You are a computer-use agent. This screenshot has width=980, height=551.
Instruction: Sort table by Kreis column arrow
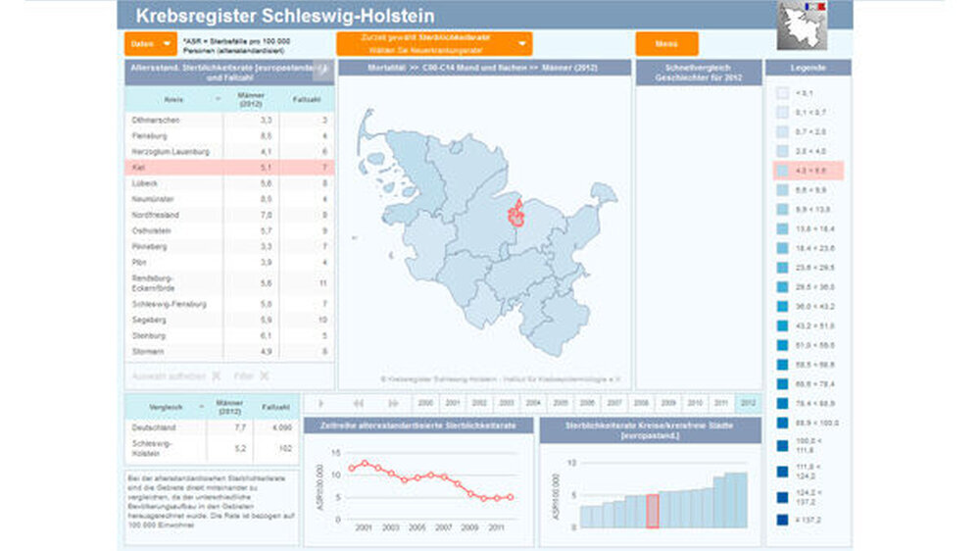219,99
